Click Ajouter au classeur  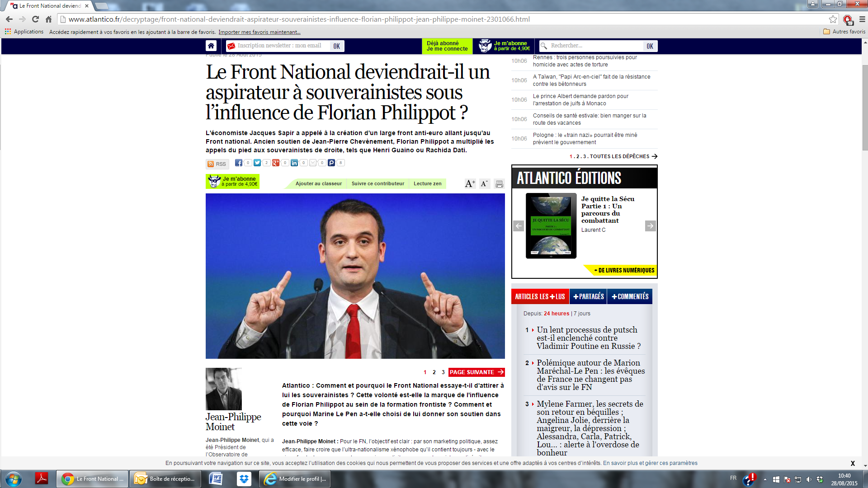click(318, 183)
